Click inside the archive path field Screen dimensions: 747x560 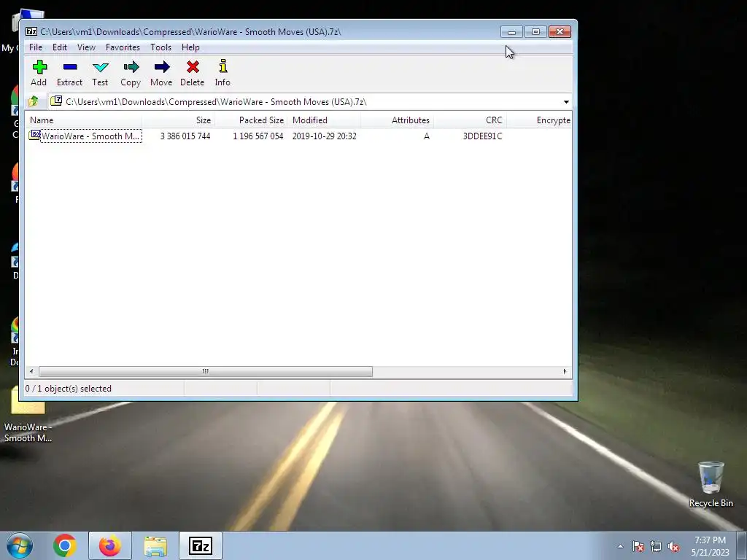pos(305,102)
